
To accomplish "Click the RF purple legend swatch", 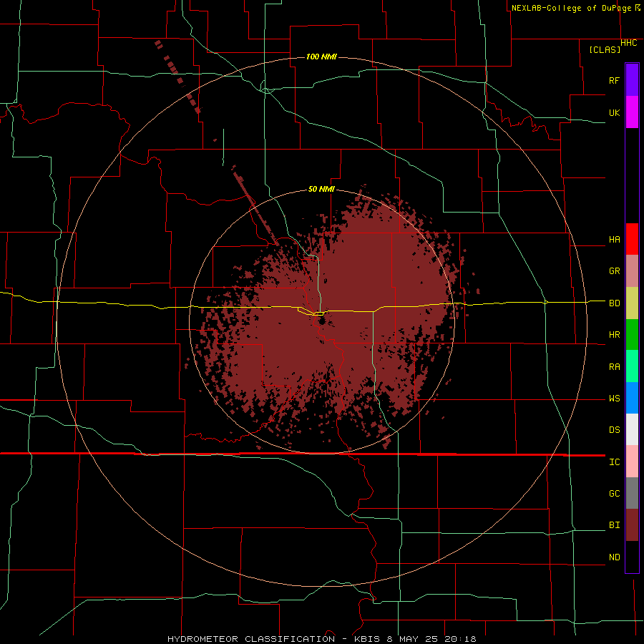I will click(x=632, y=80).
